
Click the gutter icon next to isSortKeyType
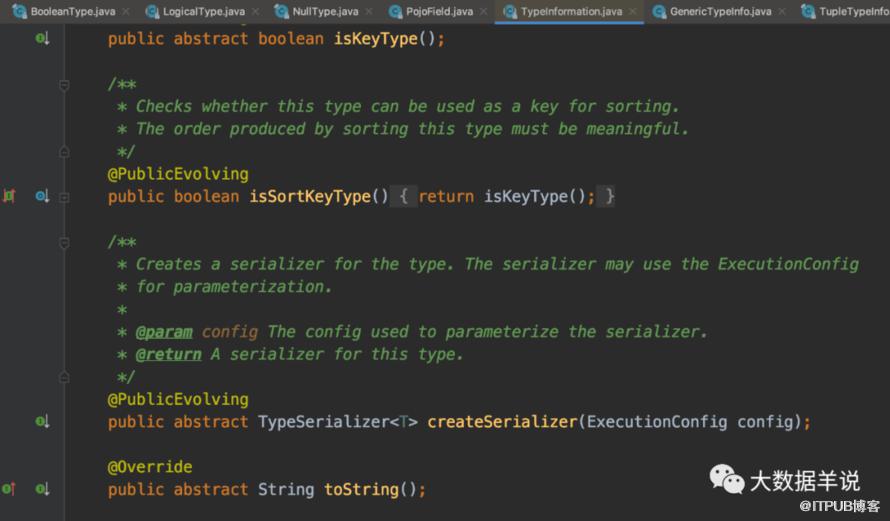point(42,196)
